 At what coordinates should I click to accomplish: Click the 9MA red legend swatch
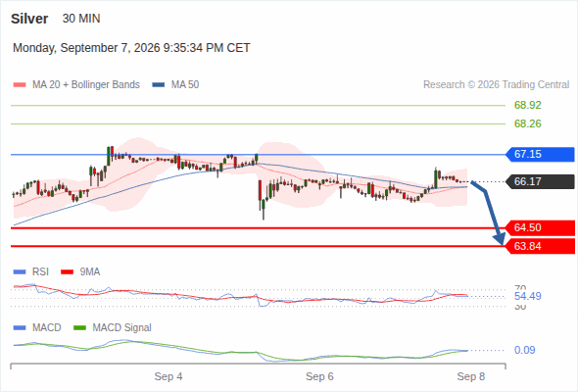click(67, 272)
